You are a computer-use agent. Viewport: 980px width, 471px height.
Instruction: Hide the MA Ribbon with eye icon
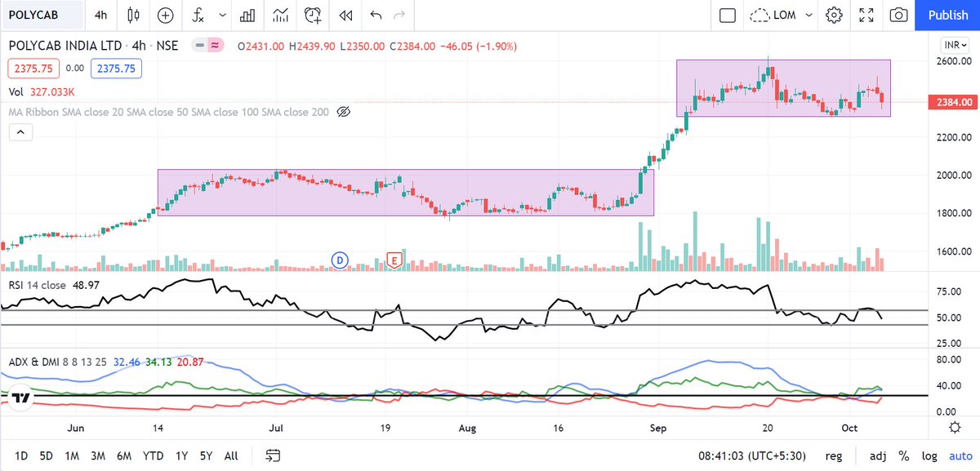(342, 112)
